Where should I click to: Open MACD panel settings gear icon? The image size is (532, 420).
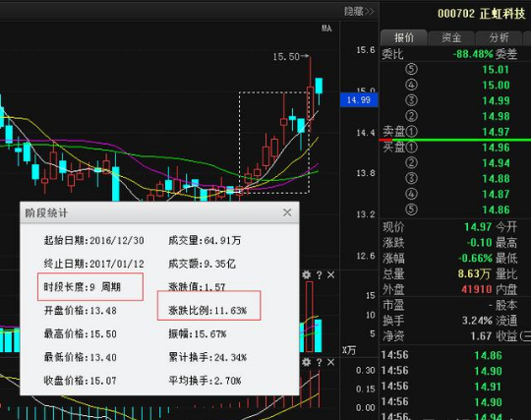click(307, 362)
